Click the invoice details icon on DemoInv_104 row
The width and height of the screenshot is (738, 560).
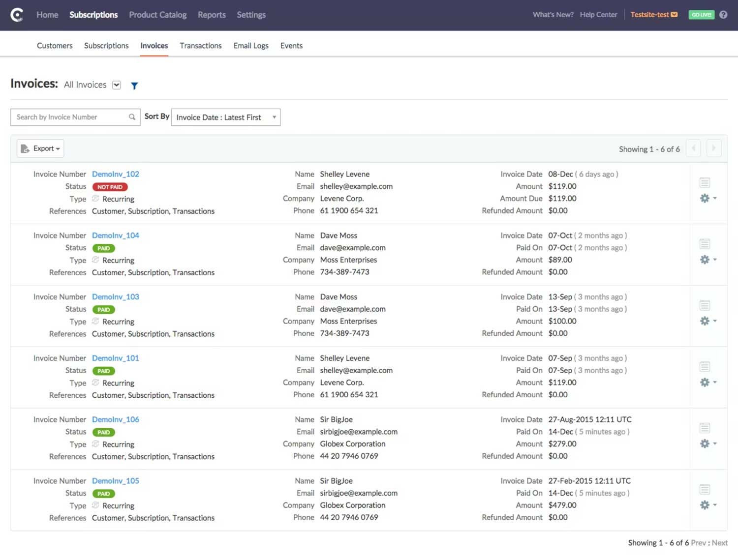pyautogui.click(x=705, y=243)
